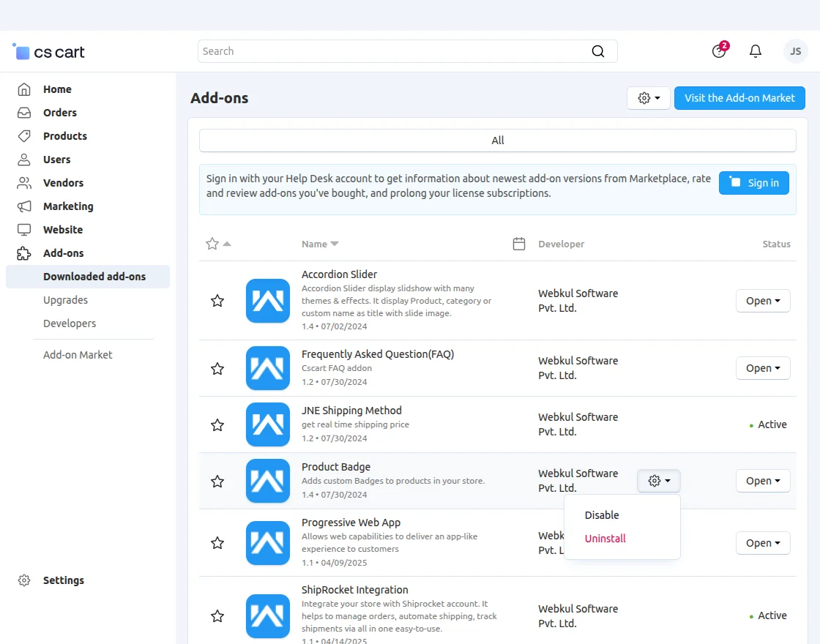Click Visit the Add-on Market button

click(x=739, y=98)
